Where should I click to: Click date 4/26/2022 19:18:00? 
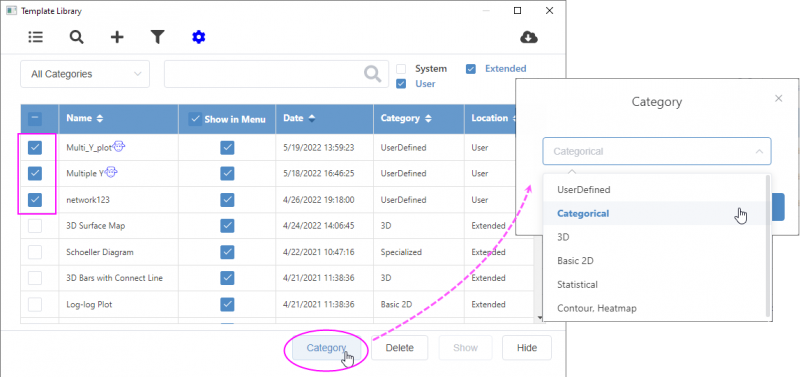(x=318, y=200)
